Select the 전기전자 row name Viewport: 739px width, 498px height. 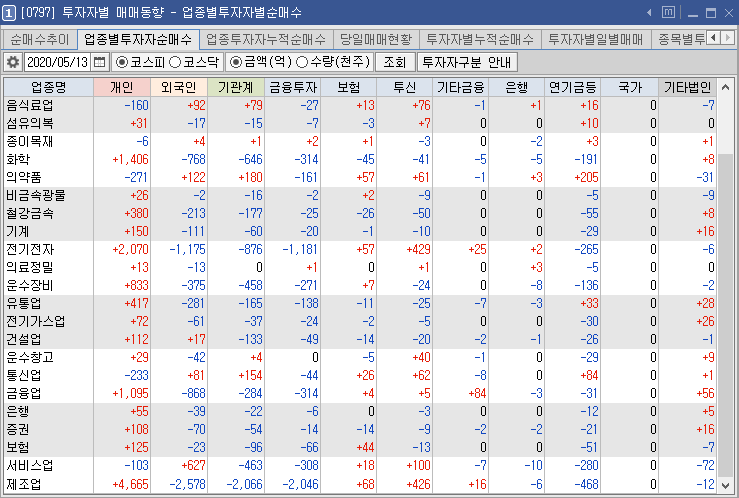click(30, 250)
